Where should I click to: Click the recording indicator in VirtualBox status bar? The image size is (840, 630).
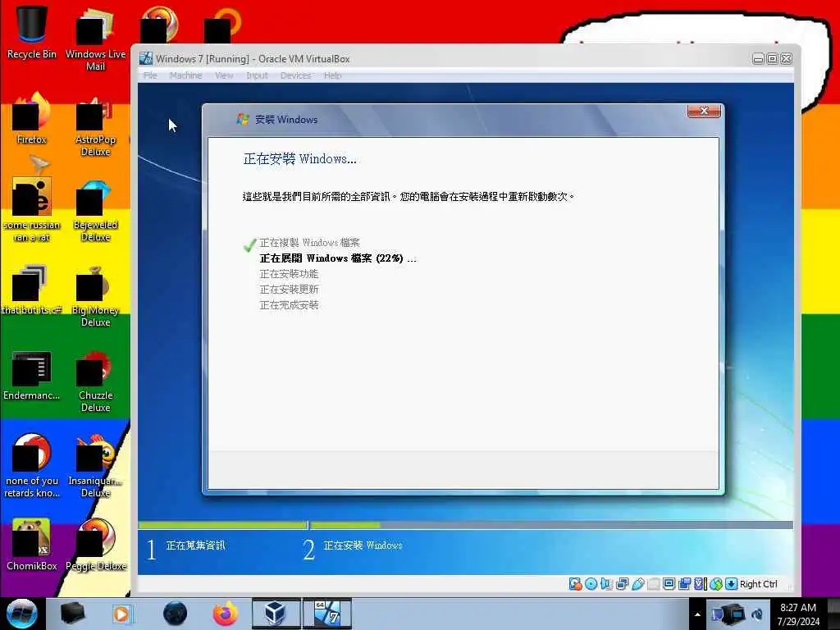(x=684, y=584)
